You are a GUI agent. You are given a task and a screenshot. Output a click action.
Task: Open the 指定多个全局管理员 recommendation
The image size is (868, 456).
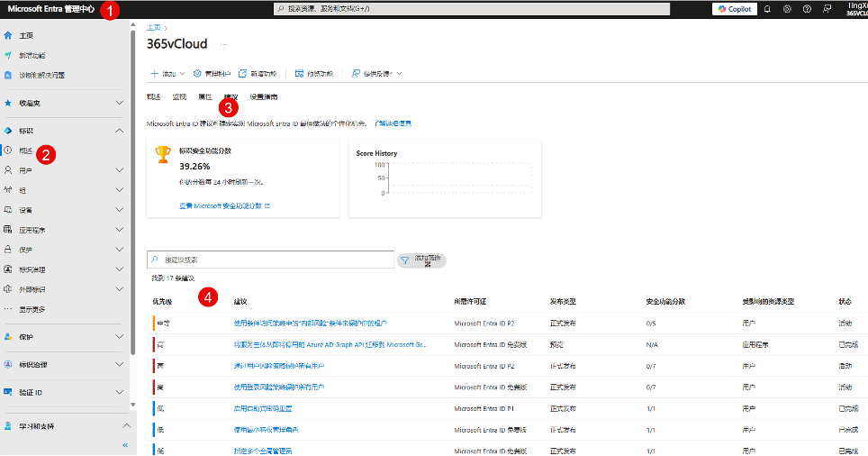tap(262, 451)
